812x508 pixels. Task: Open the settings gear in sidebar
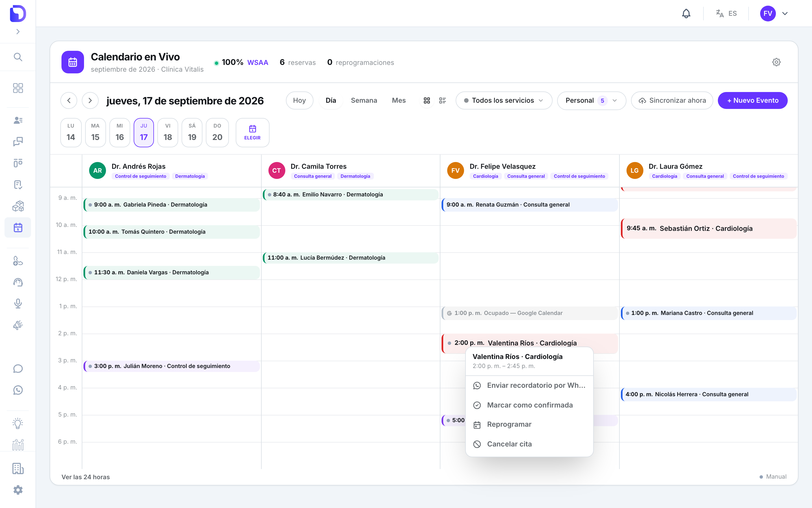[18, 490]
